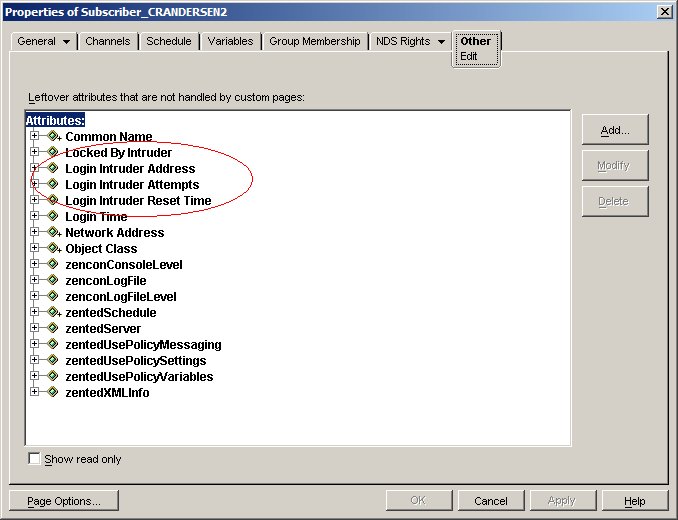Click the zentedServer attribute icon
Screen dimensions: 678x520
[53, 328]
